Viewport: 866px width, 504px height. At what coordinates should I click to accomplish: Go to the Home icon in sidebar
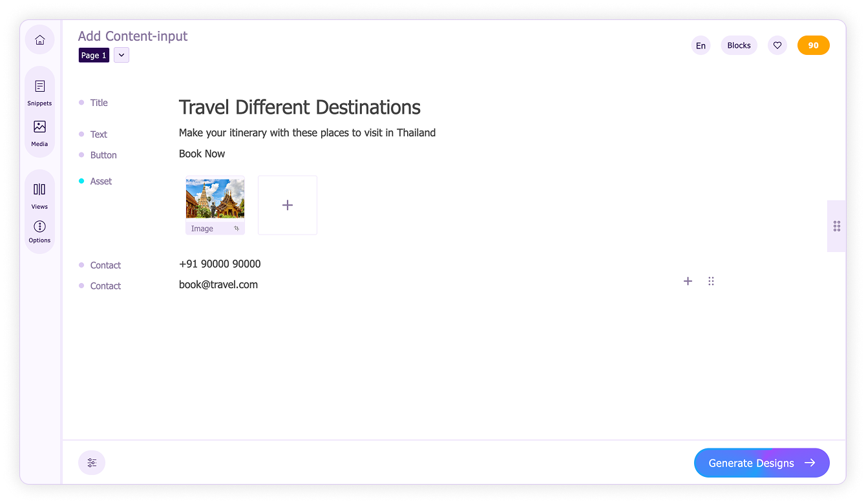(40, 40)
